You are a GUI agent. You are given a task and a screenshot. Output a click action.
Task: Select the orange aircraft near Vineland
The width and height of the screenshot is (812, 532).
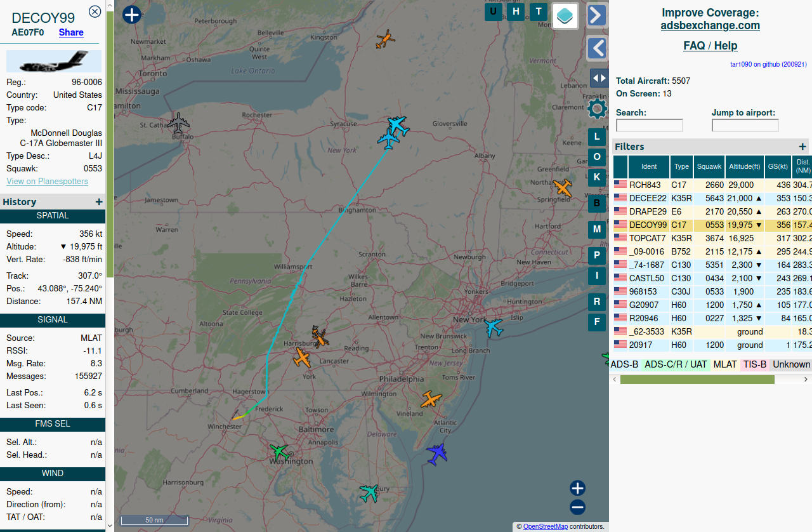(x=431, y=399)
